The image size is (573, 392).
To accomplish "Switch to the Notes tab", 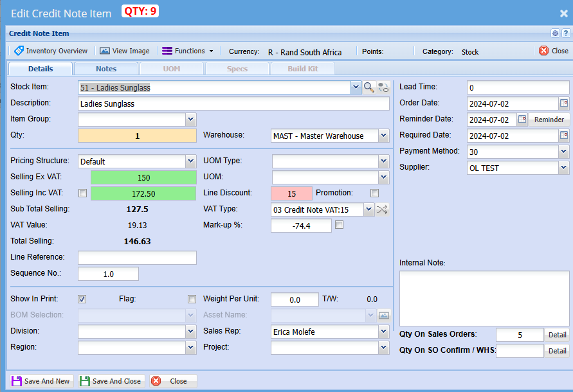I will [106, 69].
